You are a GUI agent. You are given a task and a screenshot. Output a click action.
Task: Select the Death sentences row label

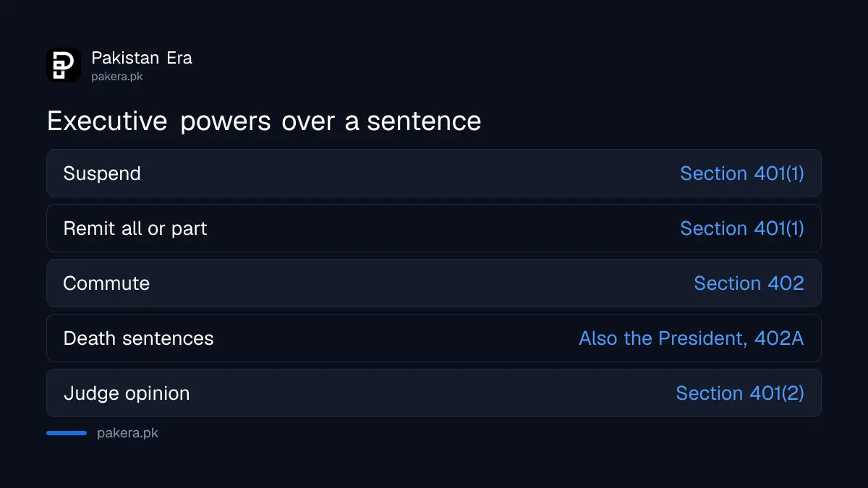(x=139, y=338)
